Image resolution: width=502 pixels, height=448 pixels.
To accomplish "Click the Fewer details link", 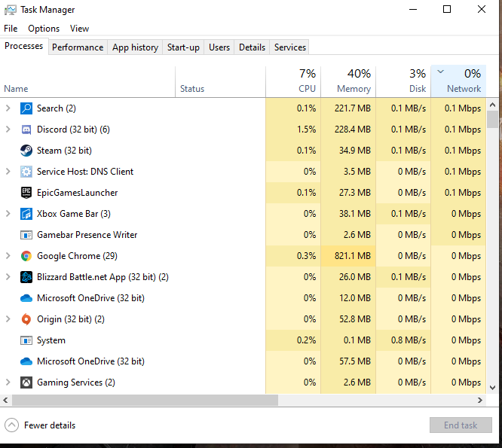I will [50, 425].
